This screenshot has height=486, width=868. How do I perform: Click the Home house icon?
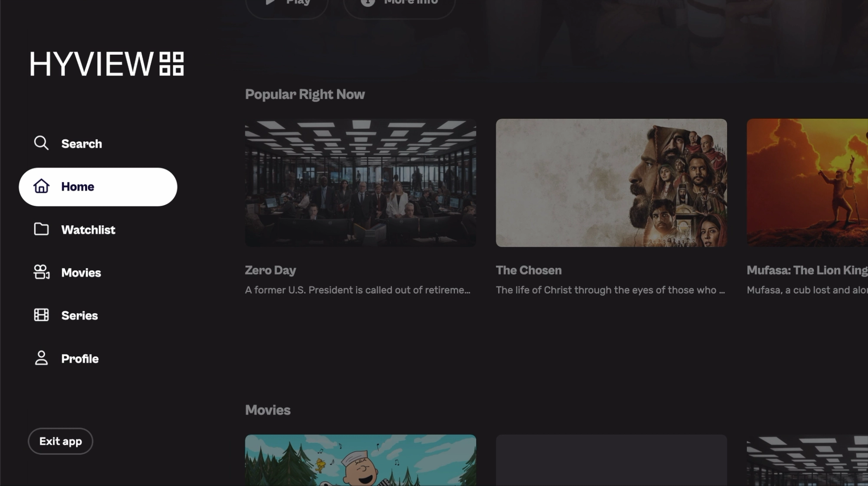pos(41,186)
